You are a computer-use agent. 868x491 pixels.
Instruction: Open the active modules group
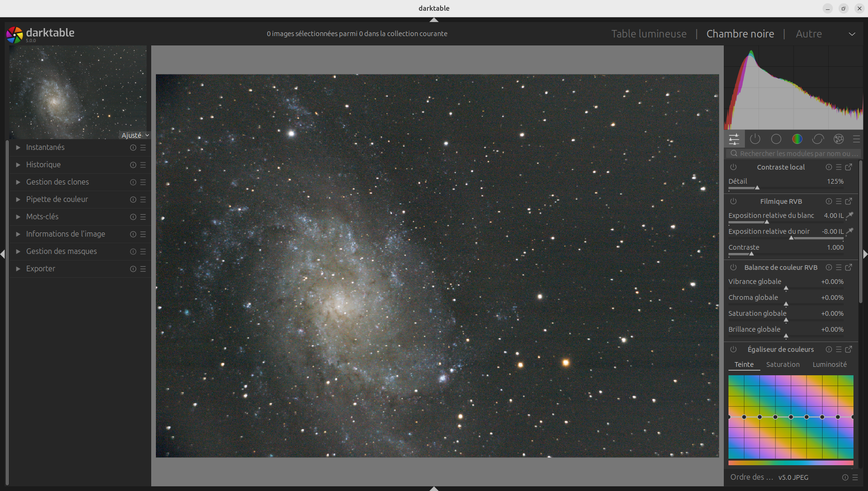pyautogui.click(x=755, y=139)
